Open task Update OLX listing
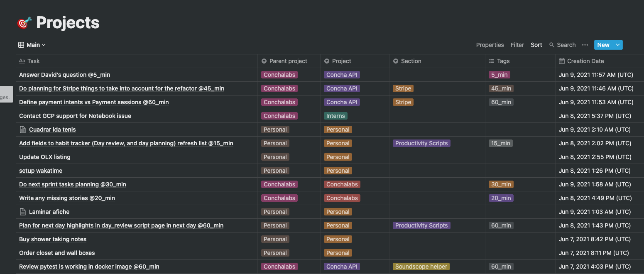This screenshot has width=644, height=274. [45, 157]
